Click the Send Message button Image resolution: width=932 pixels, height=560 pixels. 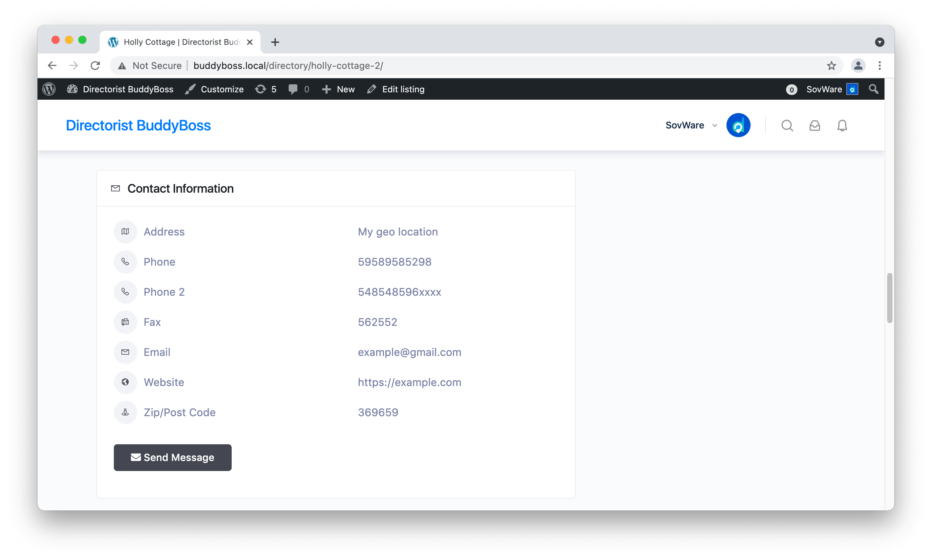pyautogui.click(x=173, y=457)
